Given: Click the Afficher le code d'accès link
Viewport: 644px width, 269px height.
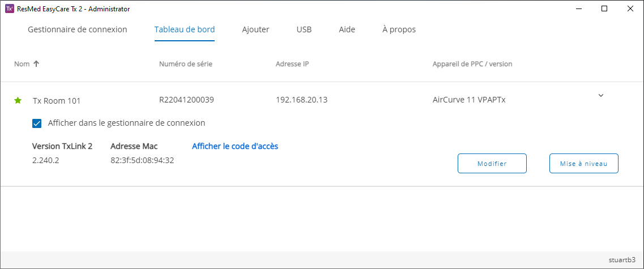Looking at the screenshot, I should [x=235, y=146].
